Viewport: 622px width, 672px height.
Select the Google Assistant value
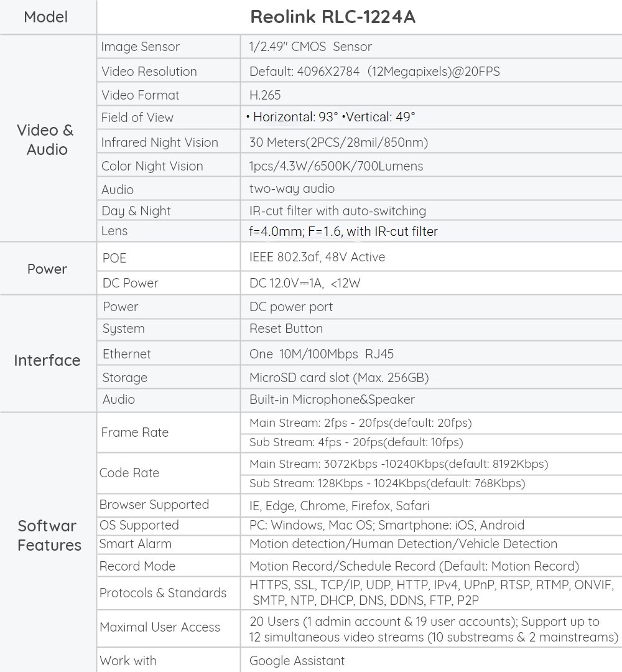pyautogui.click(x=297, y=661)
